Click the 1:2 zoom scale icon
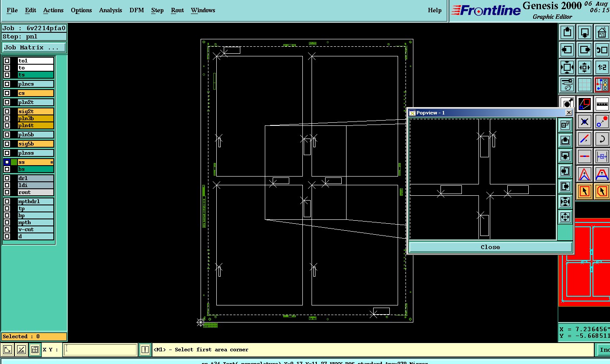The width and height of the screenshot is (610, 364). coord(602,67)
